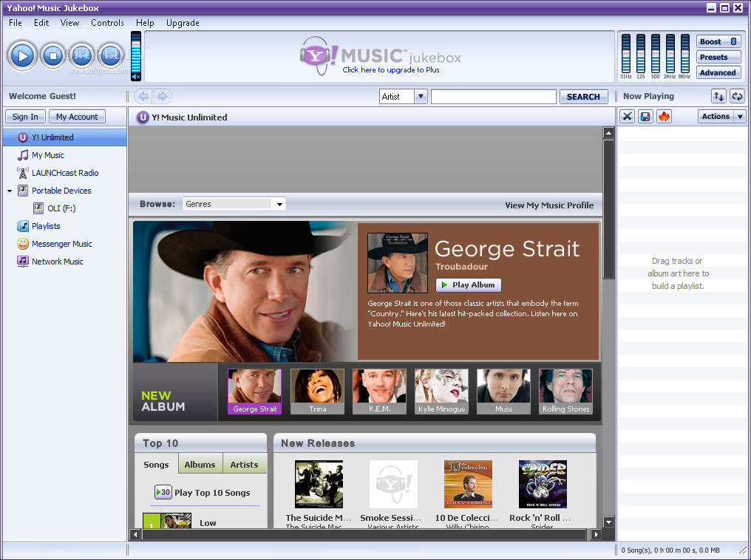Open Rock 'n' Roll Spider album cover
Screen dimensions: 751x560
543,484
